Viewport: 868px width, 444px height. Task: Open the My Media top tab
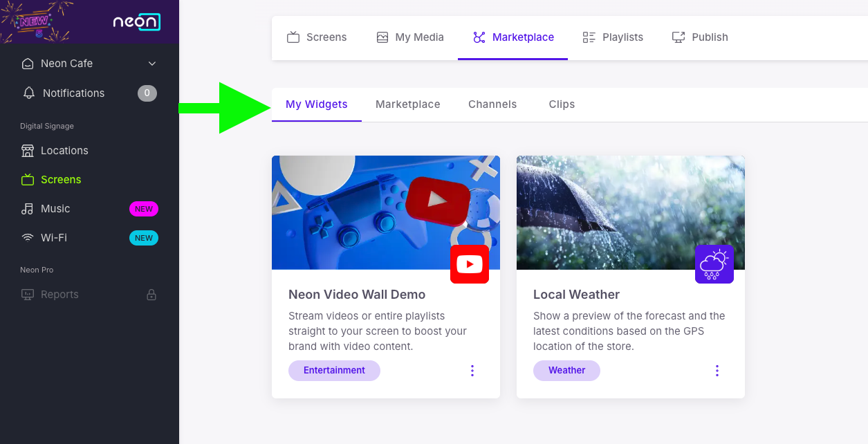[410, 37]
